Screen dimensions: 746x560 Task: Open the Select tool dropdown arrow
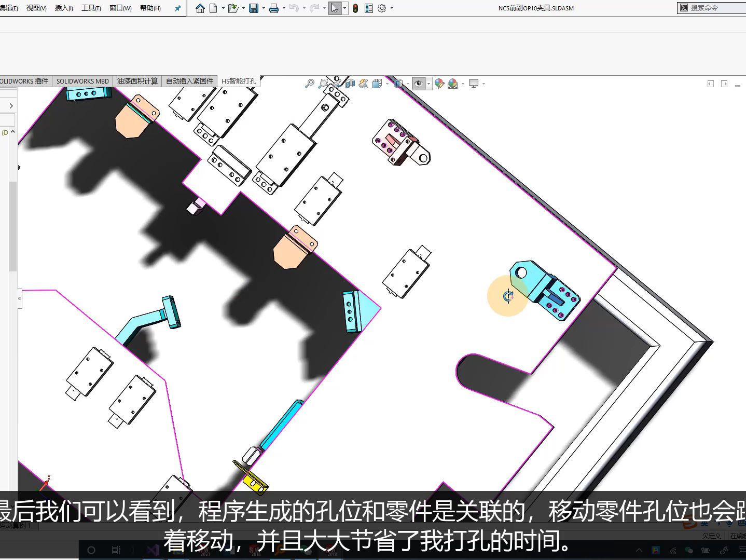point(344,8)
